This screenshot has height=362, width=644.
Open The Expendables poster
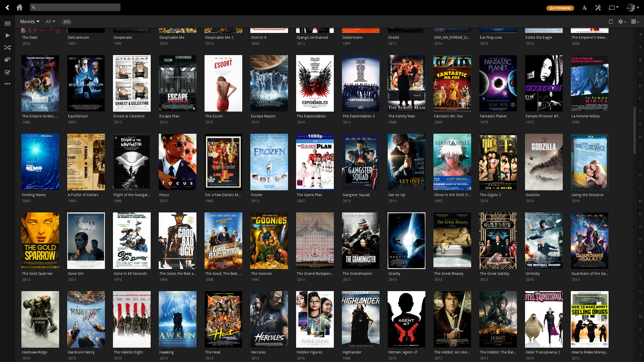[315, 83]
